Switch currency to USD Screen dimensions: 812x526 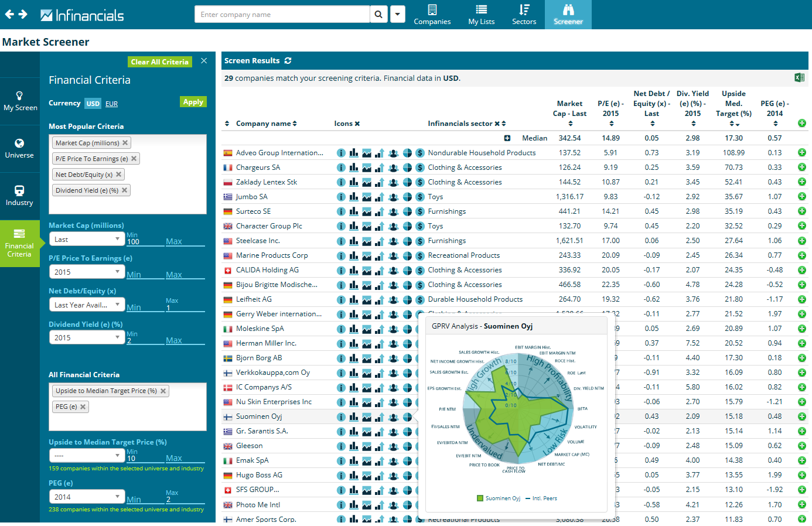(x=93, y=104)
